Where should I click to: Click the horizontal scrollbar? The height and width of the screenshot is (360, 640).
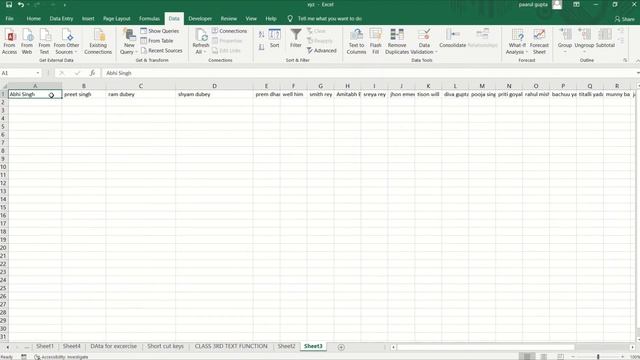pos(486,347)
